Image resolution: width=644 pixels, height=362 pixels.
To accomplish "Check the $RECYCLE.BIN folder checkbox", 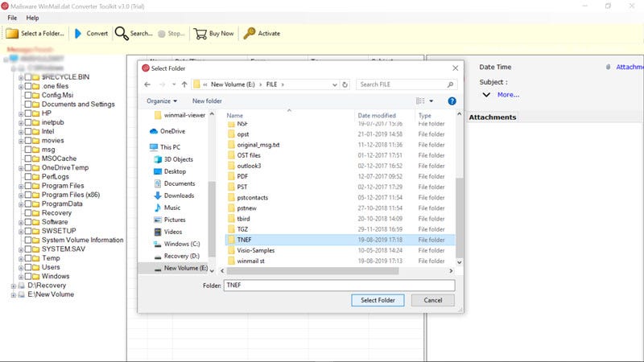I will click(28, 77).
